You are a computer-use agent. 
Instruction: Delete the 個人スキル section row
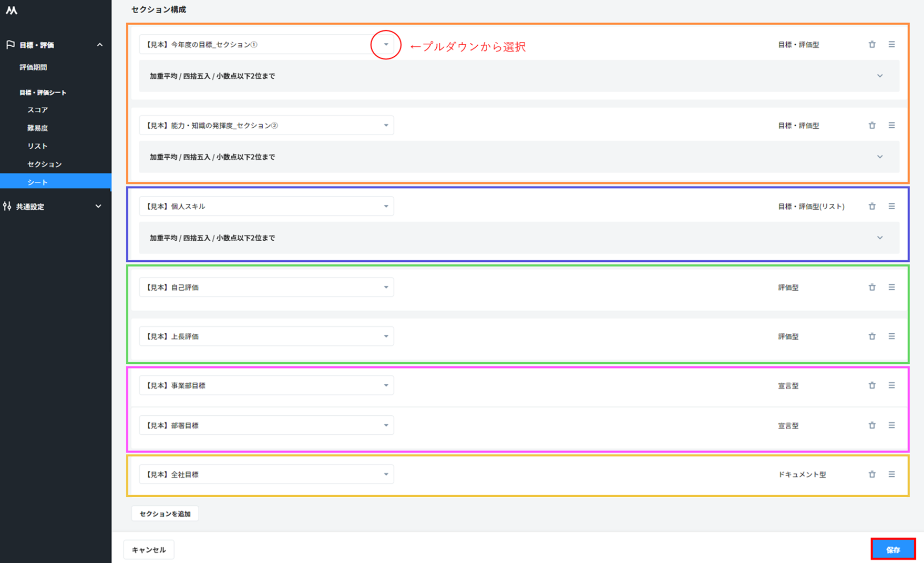tap(872, 207)
